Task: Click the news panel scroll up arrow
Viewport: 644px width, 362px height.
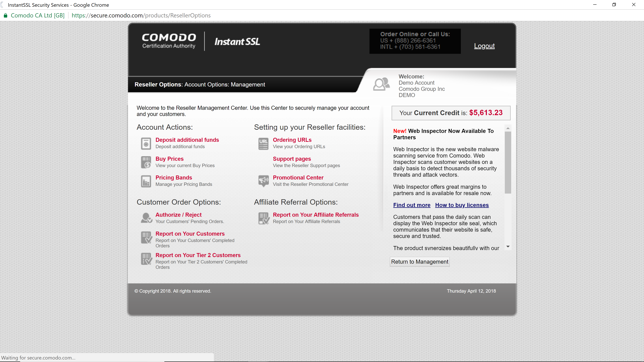Action: tap(508, 128)
